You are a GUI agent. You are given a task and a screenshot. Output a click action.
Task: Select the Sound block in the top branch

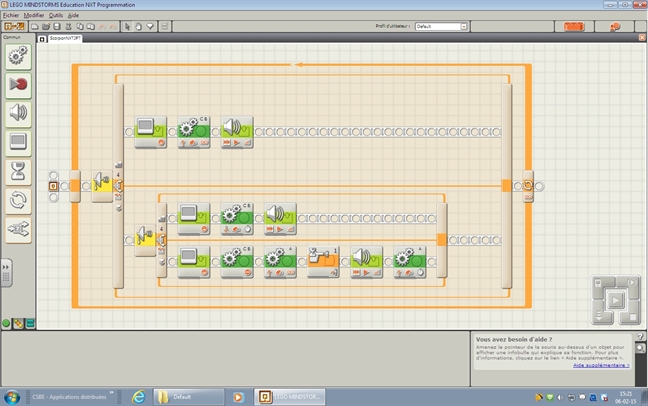[x=237, y=132]
